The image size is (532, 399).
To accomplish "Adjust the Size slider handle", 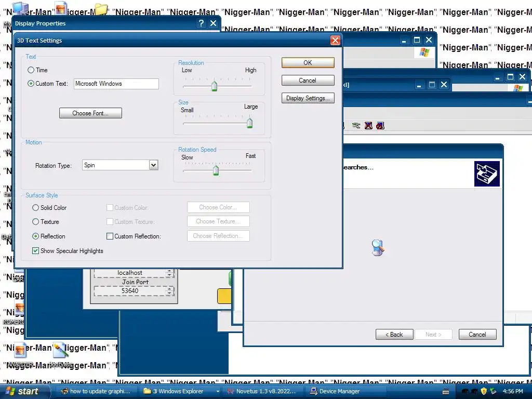I will click(x=250, y=123).
